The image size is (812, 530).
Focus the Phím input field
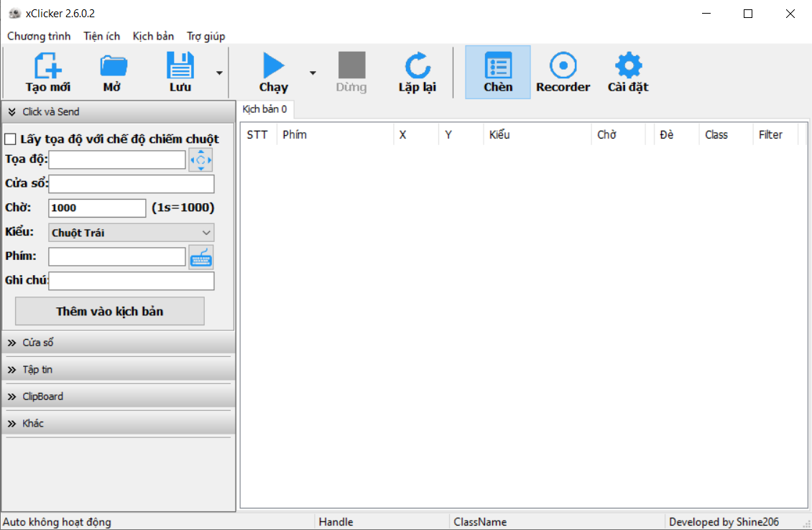(117, 256)
